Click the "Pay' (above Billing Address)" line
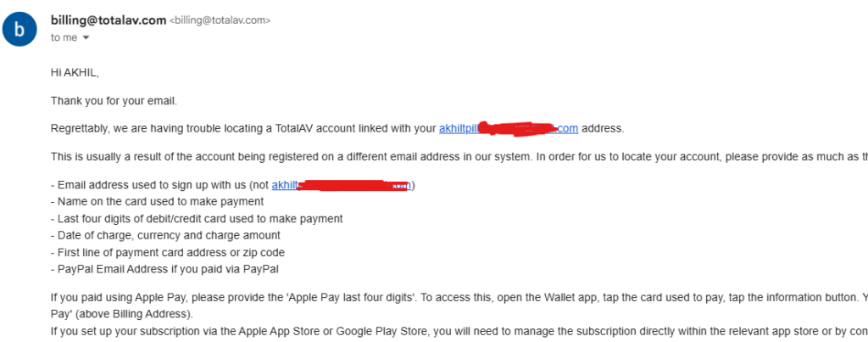868x342 pixels. [x=121, y=313]
